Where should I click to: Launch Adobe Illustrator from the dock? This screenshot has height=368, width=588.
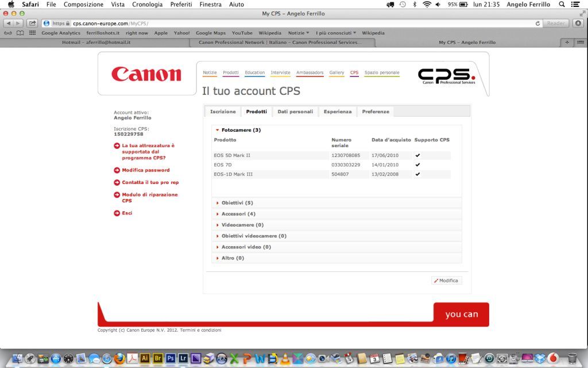coord(145,359)
